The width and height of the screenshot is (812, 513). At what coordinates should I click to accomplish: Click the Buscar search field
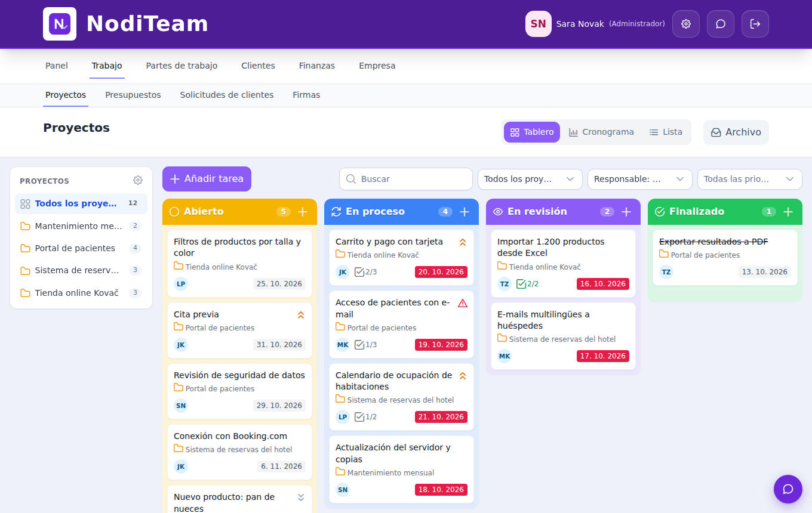[x=406, y=179]
